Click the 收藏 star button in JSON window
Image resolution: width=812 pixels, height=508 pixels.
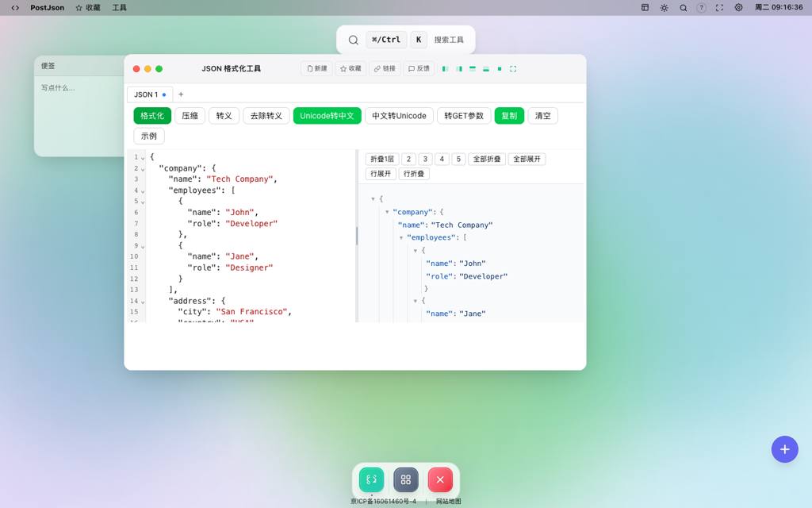pyautogui.click(x=350, y=68)
